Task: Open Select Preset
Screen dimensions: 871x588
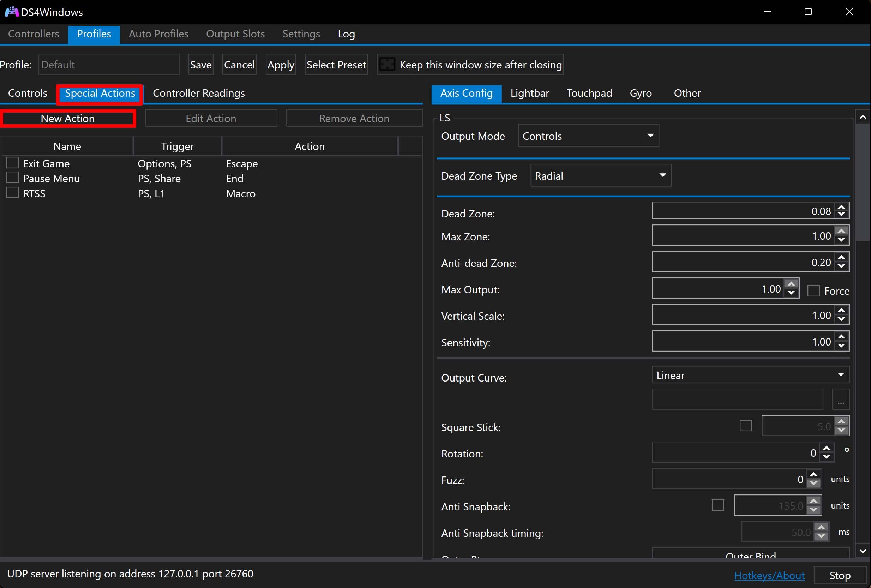Action: point(336,65)
